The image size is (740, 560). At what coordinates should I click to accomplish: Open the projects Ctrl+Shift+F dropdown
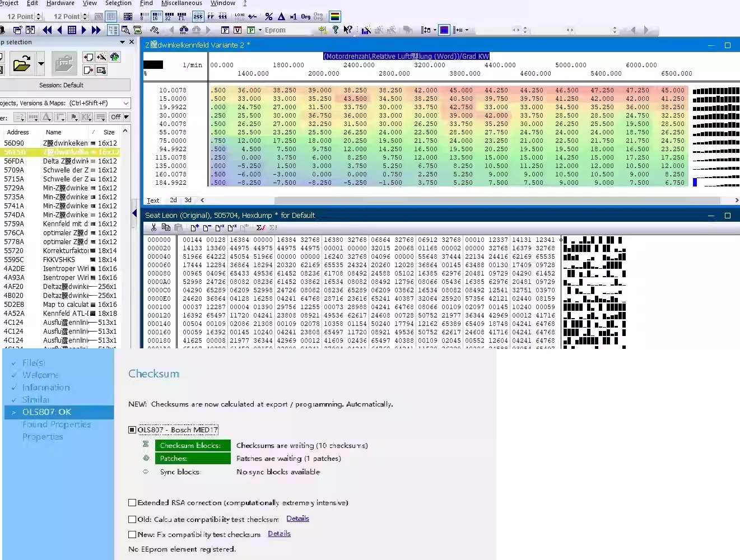(x=125, y=103)
